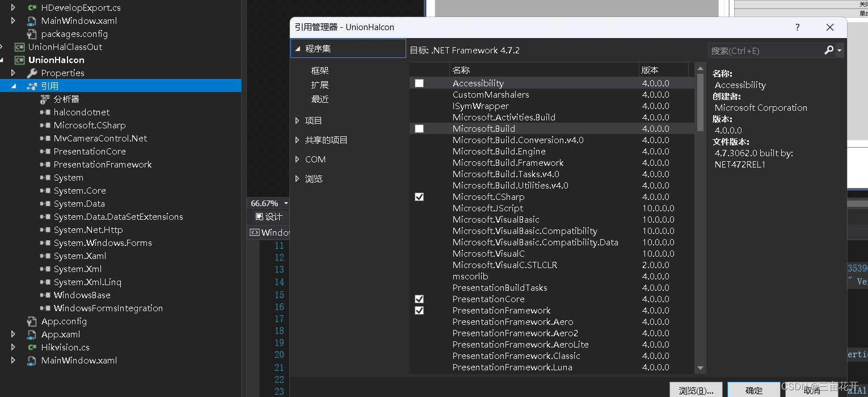Click the packages.config file icon
The image size is (868, 397).
[32, 34]
